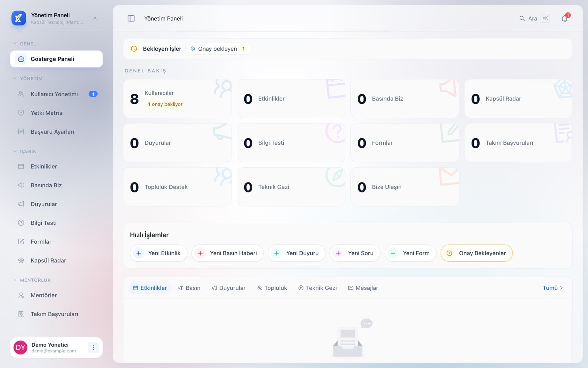Switch to the Teknik Gezi tab
Screen dimensions: 588x368
point(318,288)
